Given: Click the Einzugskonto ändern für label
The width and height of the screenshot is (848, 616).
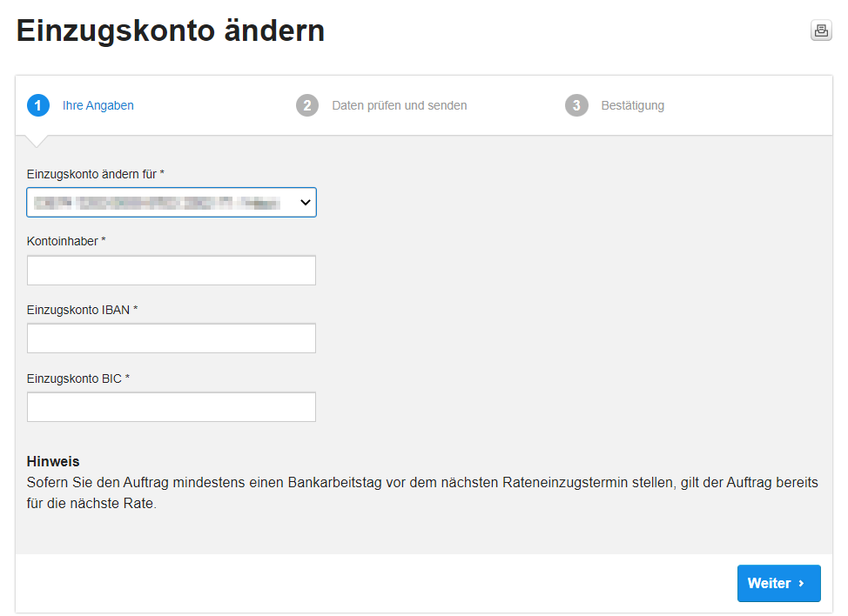Looking at the screenshot, I should point(95,175).
